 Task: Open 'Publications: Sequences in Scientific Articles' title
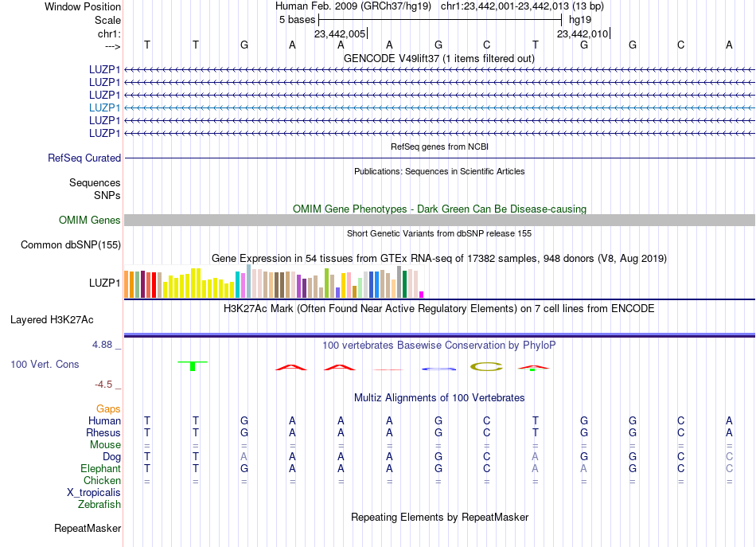point(439,171)
